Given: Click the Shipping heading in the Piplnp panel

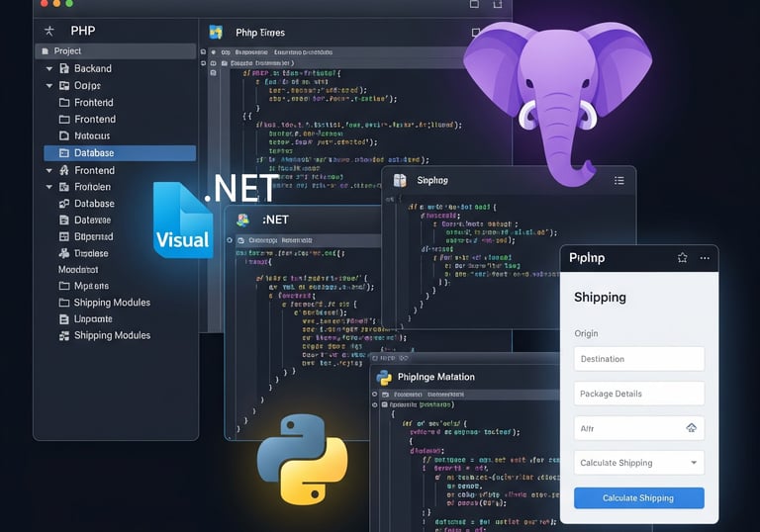Looking at the screenshot, I should click(x=600, y=297).
